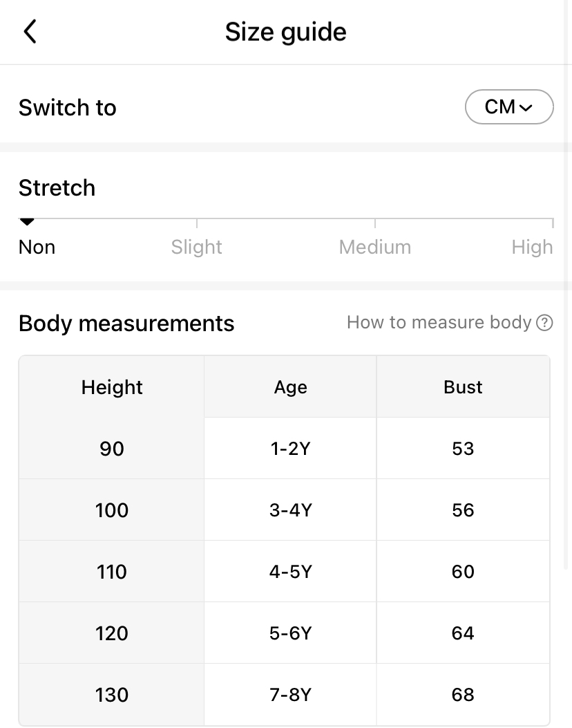Set stretch slider to High
Viewport: 572px width, 728px height.
[532, 247]
